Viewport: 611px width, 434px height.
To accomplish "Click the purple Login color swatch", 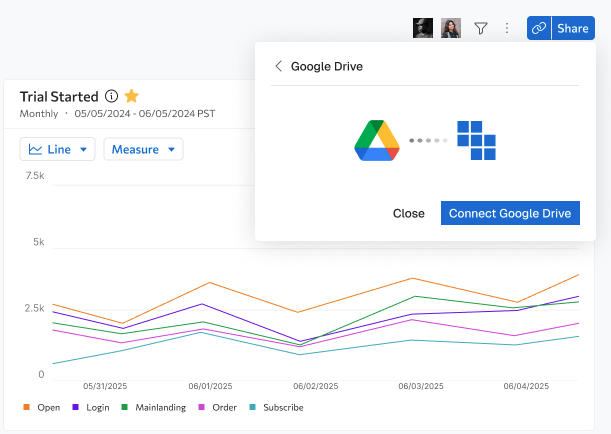I will (x=76, y=407).
